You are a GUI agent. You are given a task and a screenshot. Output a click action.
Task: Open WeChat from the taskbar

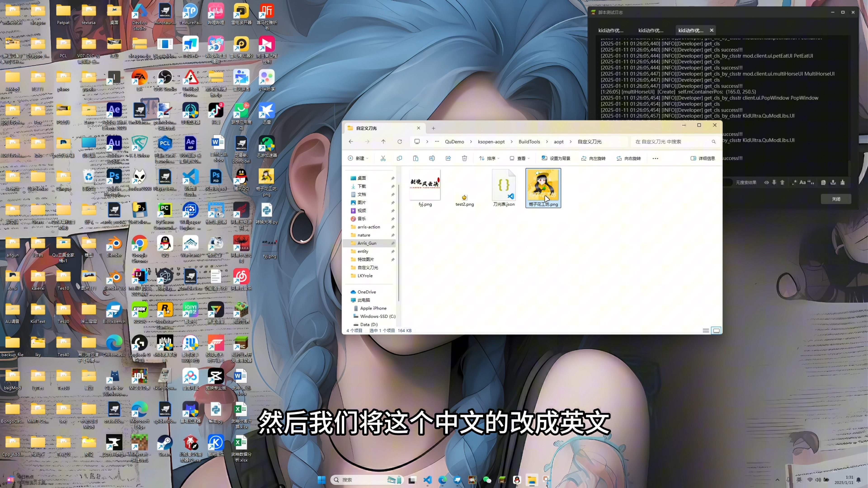pos(487,480)
